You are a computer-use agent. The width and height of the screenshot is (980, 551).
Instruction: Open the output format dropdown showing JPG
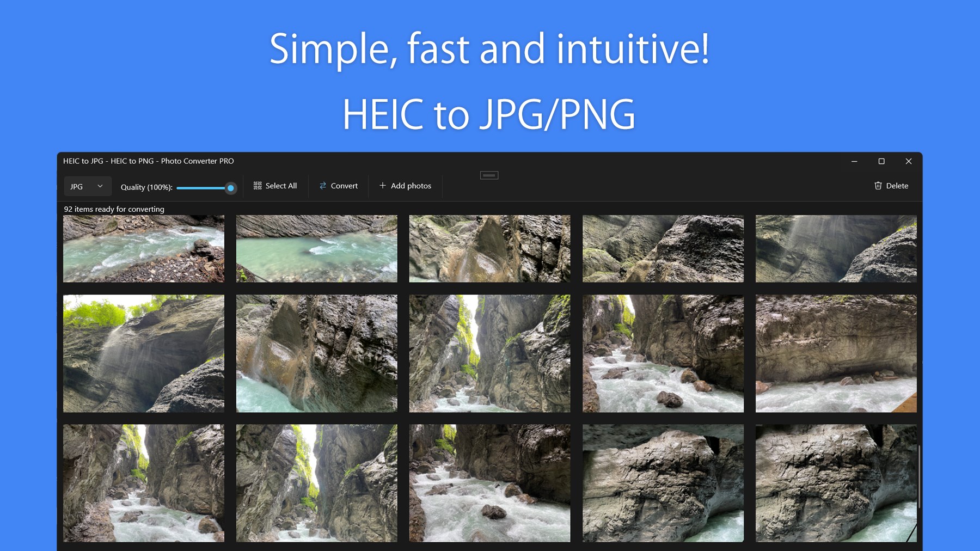(87, 186)
